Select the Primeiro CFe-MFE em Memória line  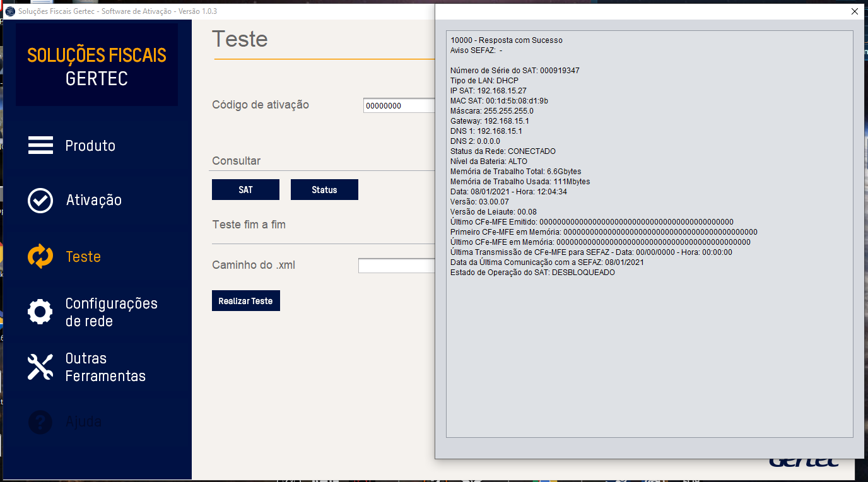604,232
